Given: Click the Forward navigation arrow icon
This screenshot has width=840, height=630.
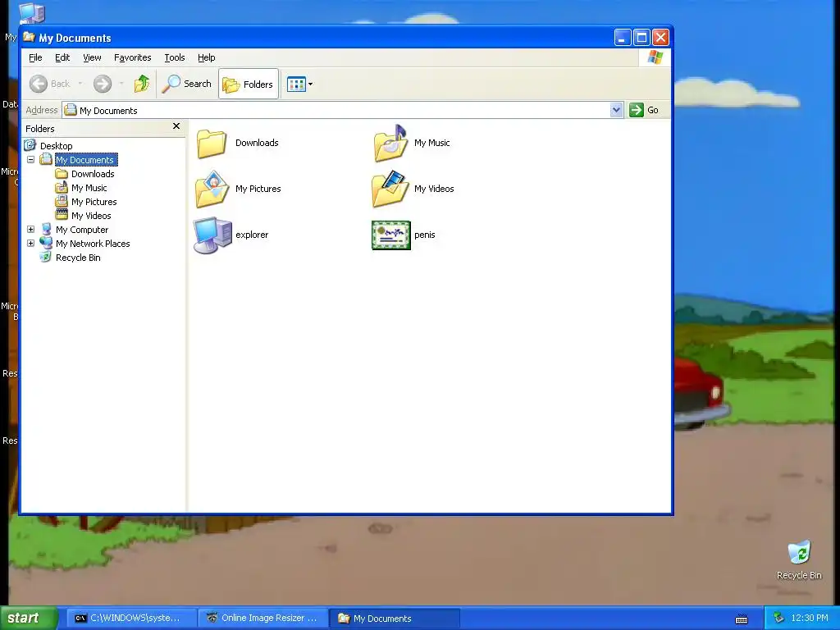Looking at the screenshot, I should (103, 84).
